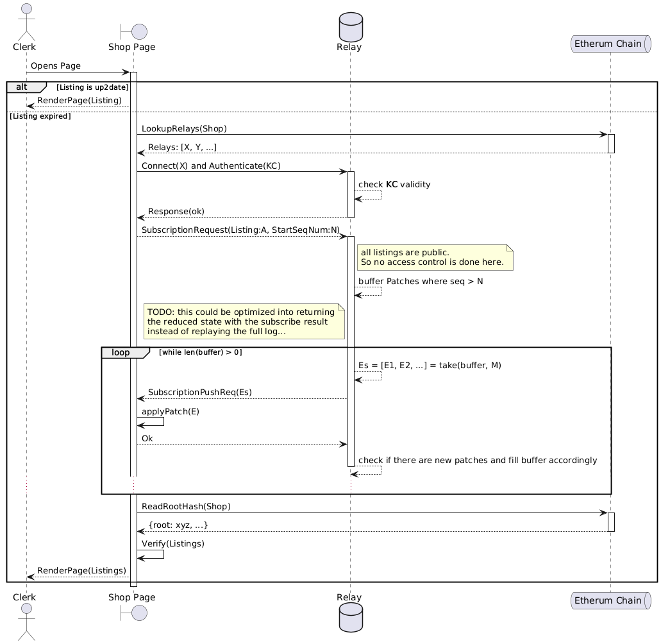Select the loop frame label
661x644 pixels.
coord(126,353)
